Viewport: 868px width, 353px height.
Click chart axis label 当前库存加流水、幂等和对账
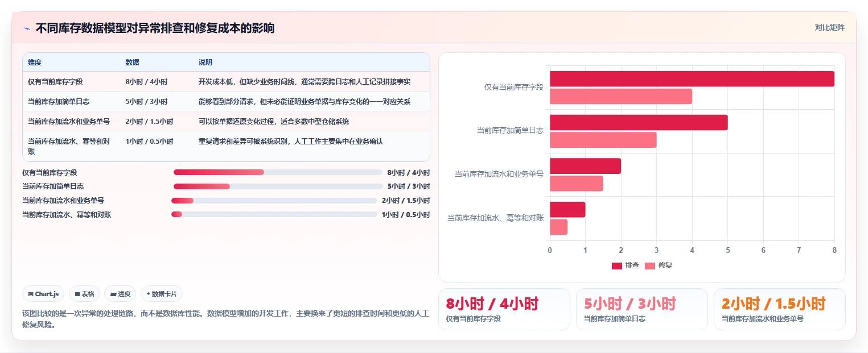(496, 218)
